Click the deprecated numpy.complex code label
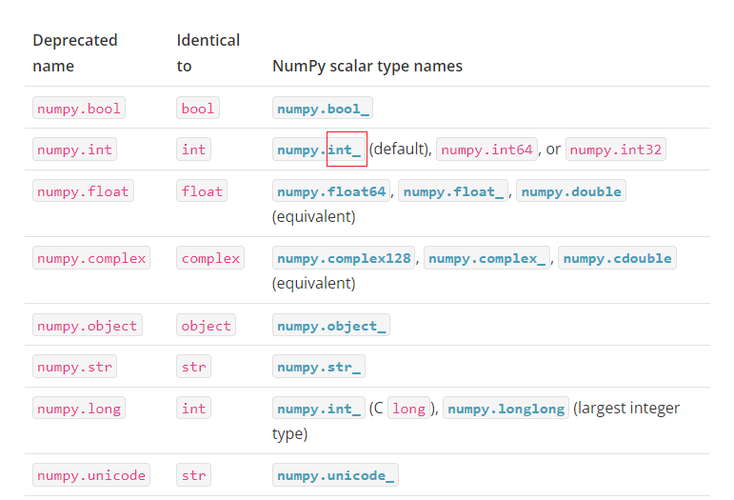734x500 pixels. pos(91,258)
